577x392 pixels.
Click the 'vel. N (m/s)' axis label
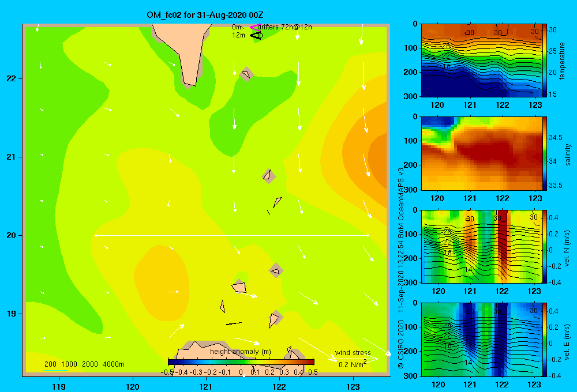[x=567, y=248]
